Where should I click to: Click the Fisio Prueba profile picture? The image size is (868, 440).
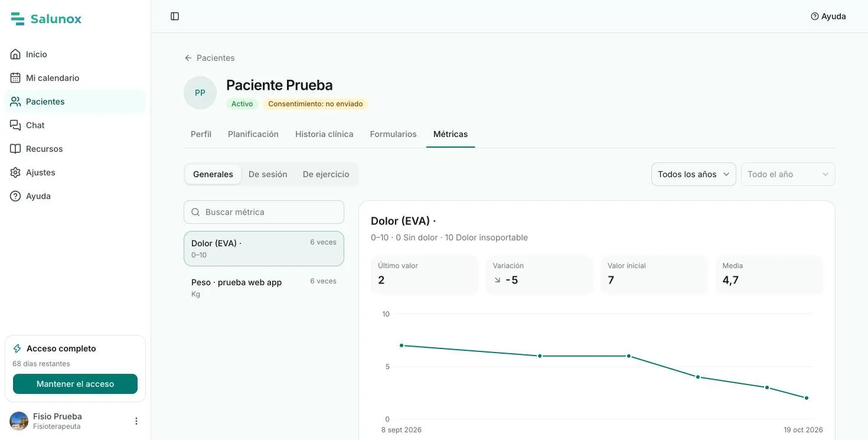point(19,421)
